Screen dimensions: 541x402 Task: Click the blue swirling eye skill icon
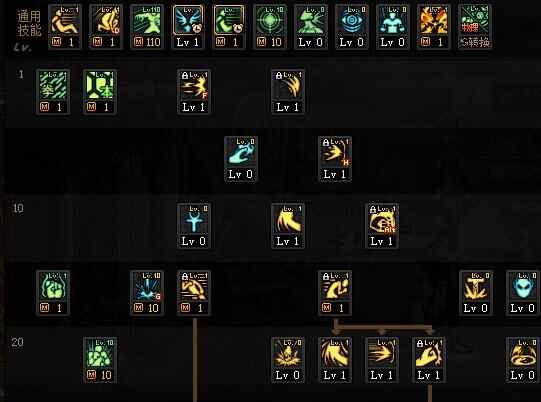click(x=351, y=27)
